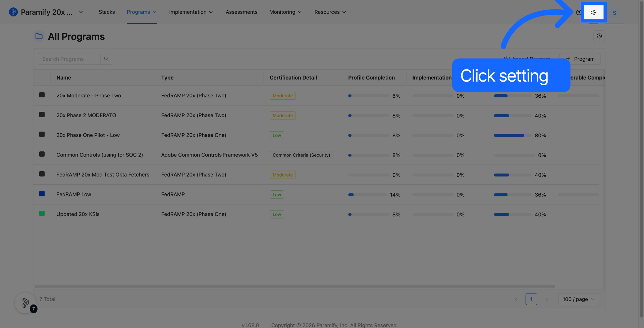Click the horizontal table scrollbar

coord(294,286)
